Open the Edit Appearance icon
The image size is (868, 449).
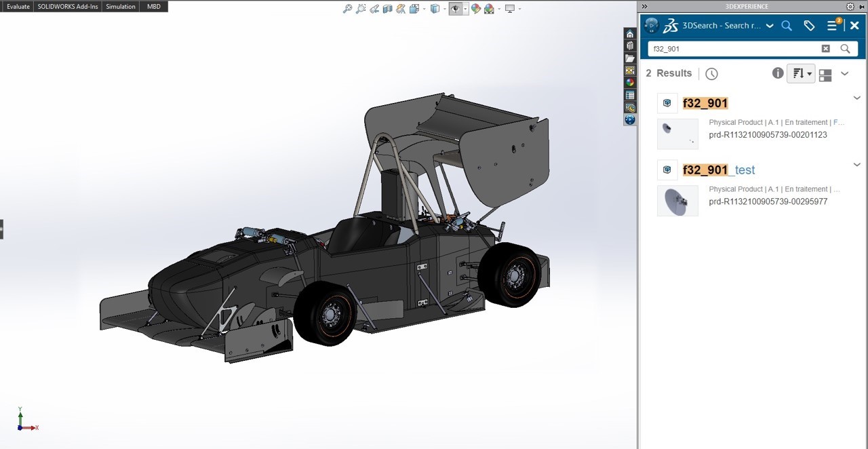click(x=477, y=7)
